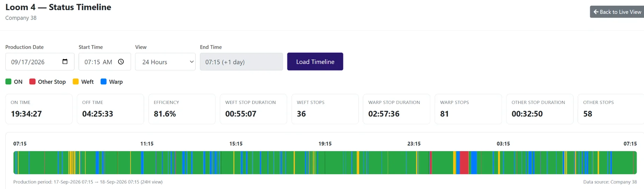
Task: Click the Company 38 subtitle under heading
Action: [21, 18]
